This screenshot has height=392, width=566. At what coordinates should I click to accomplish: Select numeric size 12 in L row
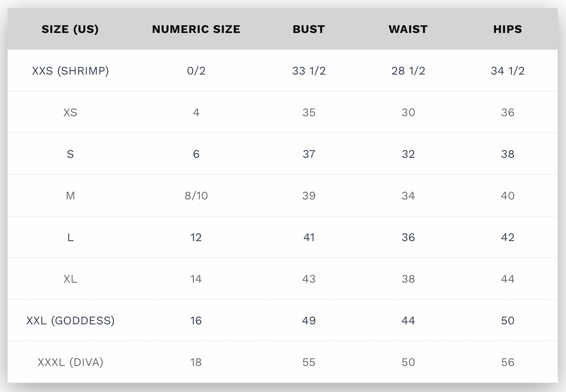(x=196, y=237)
